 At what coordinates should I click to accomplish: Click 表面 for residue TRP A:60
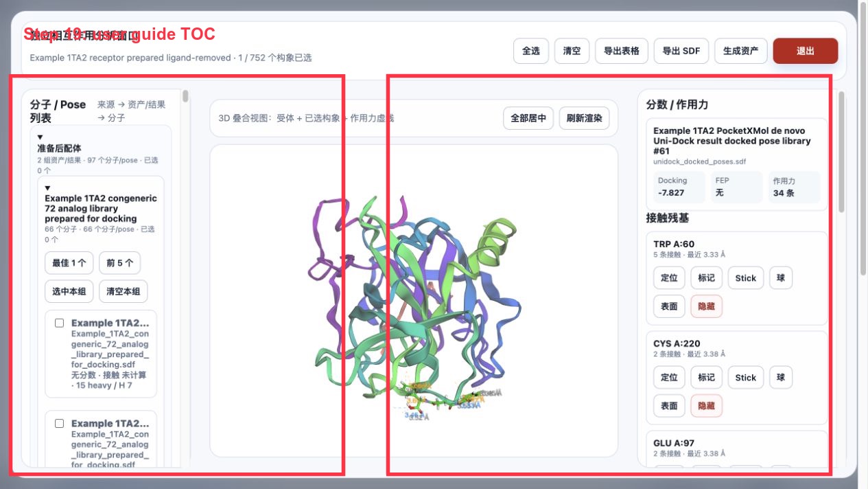pyautogui.click(x=669, y=306)
